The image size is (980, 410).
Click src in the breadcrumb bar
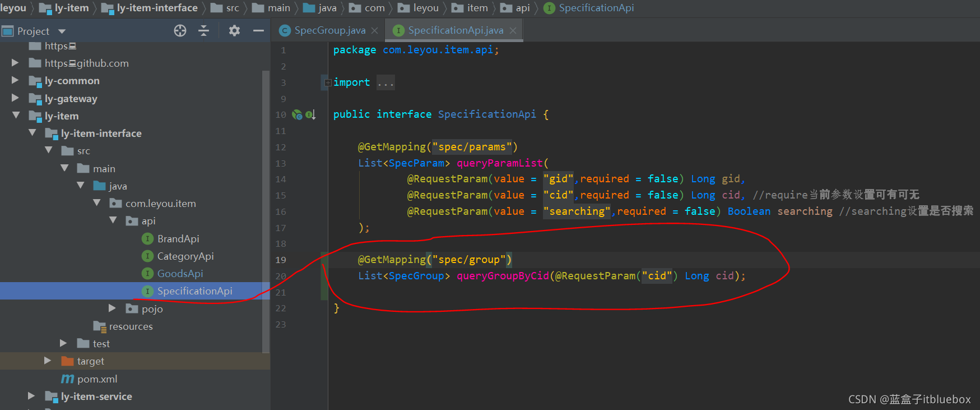click(233, 8)
